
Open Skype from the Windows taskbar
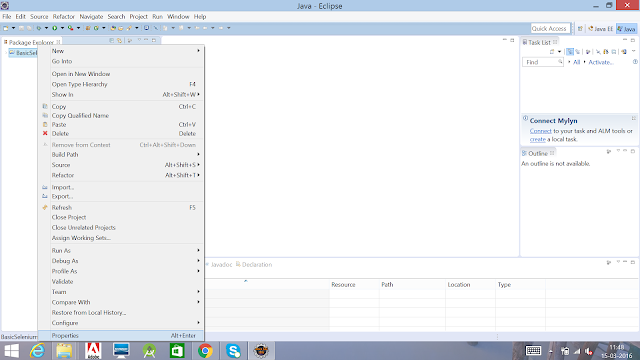pos(233,351)
